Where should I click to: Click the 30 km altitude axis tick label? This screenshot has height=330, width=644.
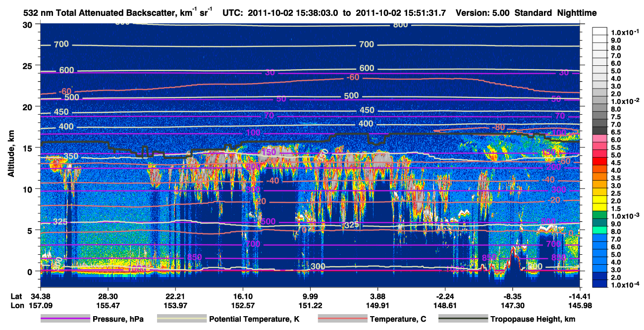(29, 25)
